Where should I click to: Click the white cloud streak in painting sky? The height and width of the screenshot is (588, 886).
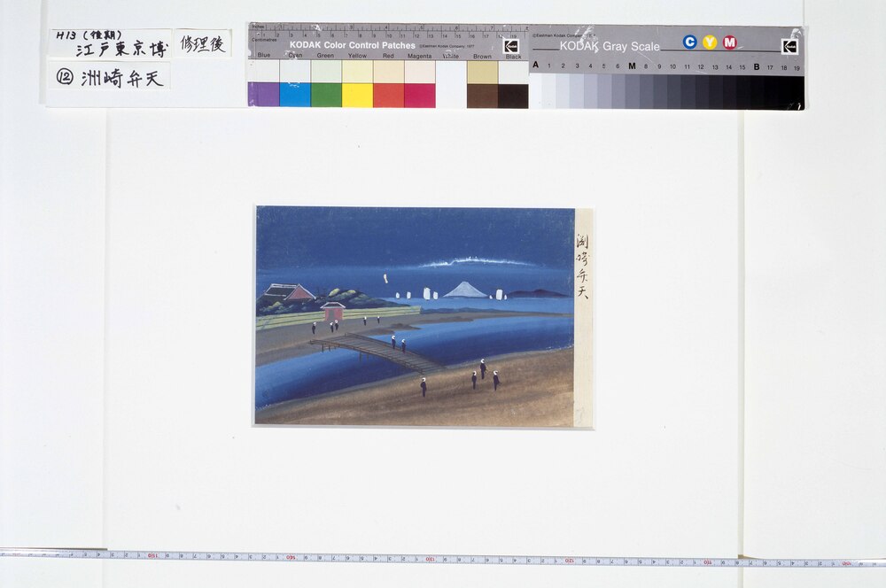tap(476, 262)
